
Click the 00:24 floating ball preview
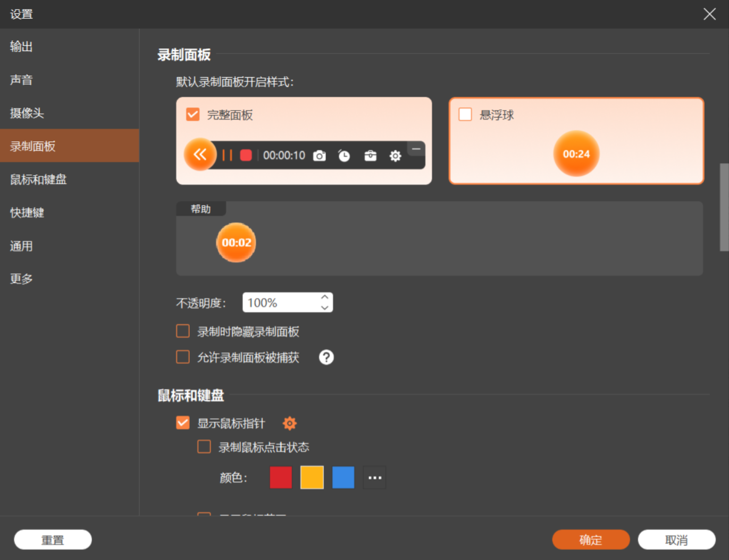pos(576,154)
